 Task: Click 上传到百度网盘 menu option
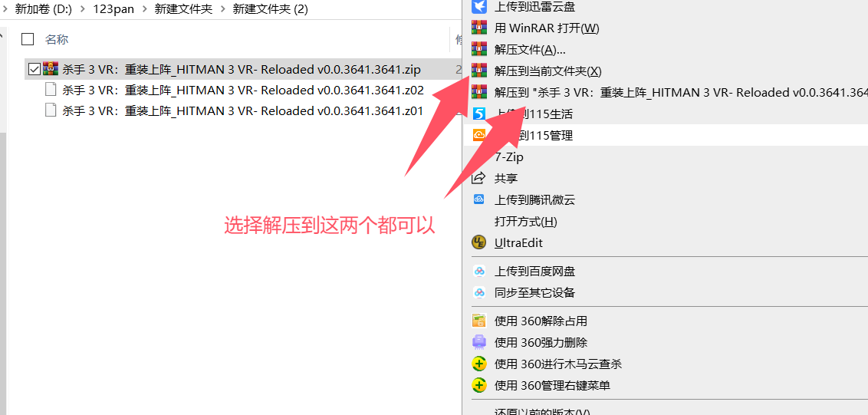534,271
